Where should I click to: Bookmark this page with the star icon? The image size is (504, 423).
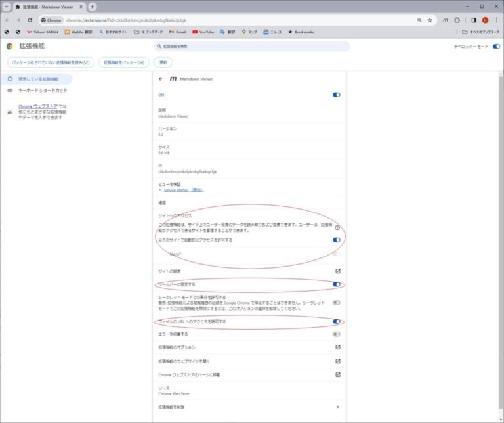[430, 20]
